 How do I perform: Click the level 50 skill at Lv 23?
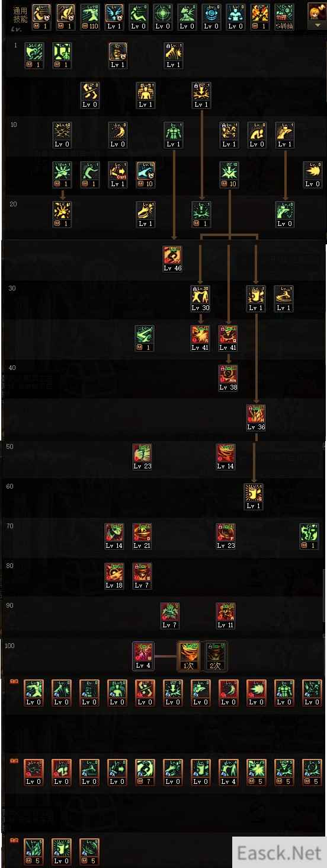[x=142, y=457]
